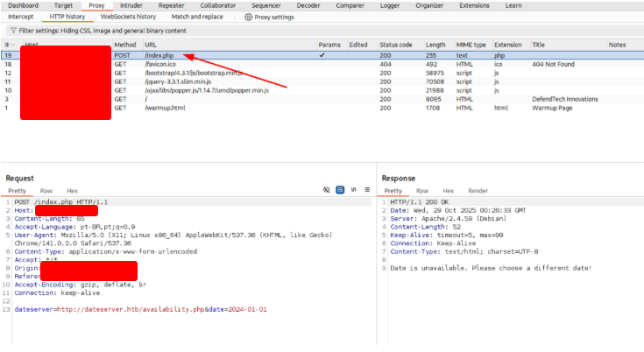
Task: Toggle the \n non-printable characters icon
Action: 353,190
